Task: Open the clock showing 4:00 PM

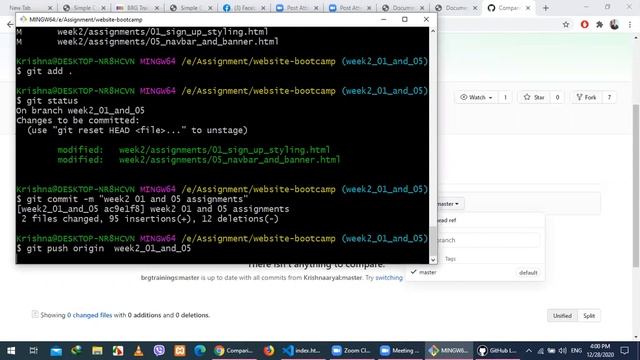Action: (600, 350)
